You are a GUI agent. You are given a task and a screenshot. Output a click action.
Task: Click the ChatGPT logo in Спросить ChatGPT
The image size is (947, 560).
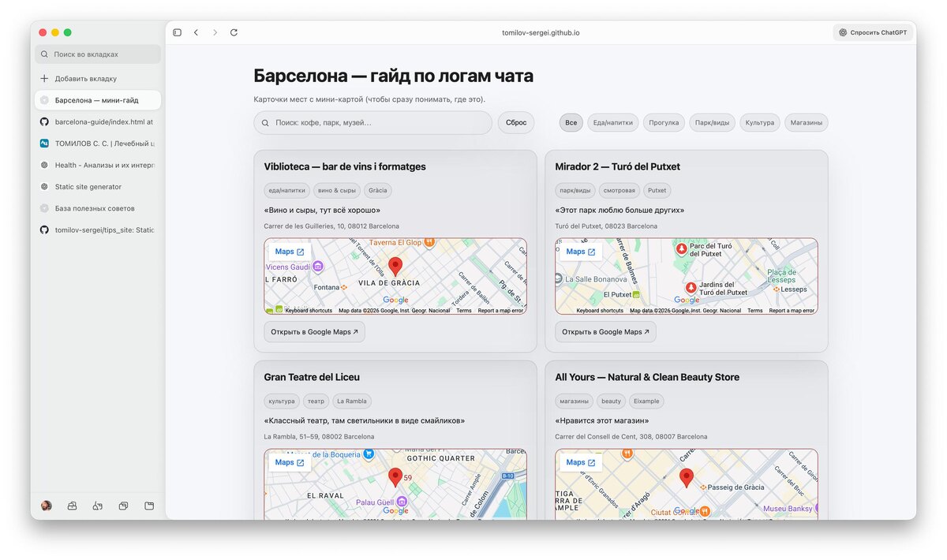point(843,32)
